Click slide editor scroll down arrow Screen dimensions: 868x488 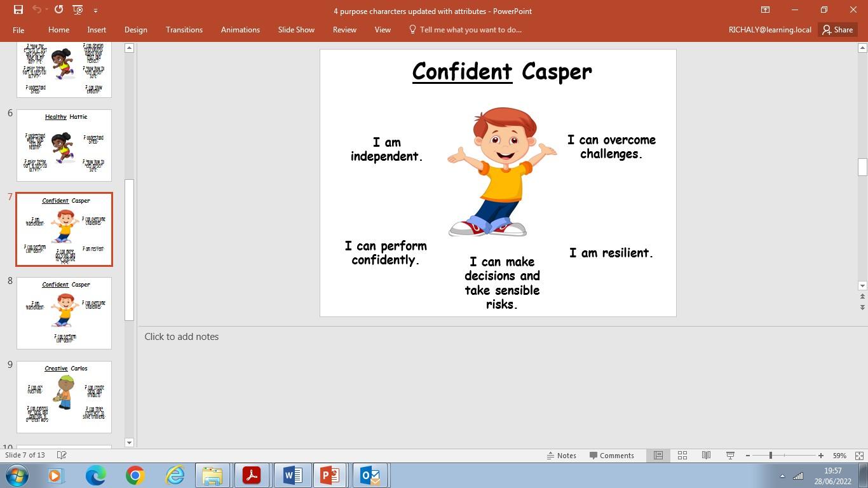click(x=862, y=286)
